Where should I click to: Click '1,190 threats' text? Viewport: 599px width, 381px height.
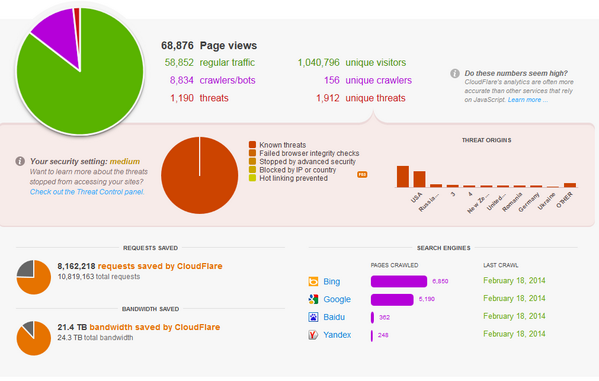(x=199, y=98)
